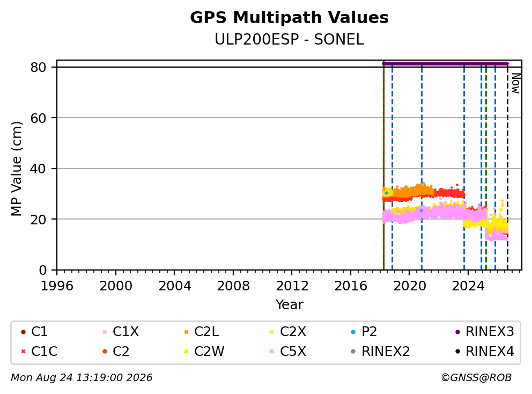Screen dimensions: 532x394
Task: Click the C2W yellow legend marker
Action: pos(186,352)
